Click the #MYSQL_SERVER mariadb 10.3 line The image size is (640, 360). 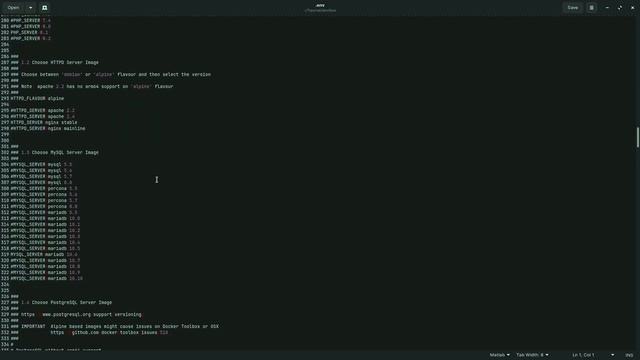(x=45, y=236)
